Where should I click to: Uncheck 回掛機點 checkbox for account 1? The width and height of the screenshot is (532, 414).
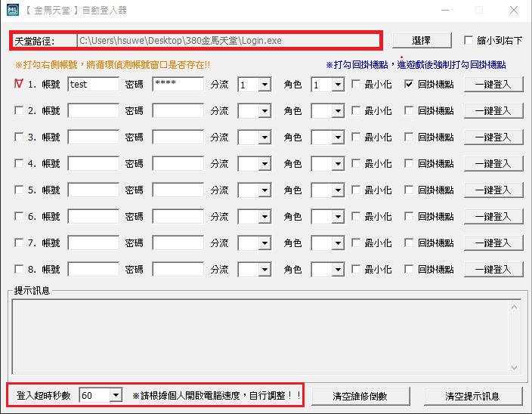409,85
